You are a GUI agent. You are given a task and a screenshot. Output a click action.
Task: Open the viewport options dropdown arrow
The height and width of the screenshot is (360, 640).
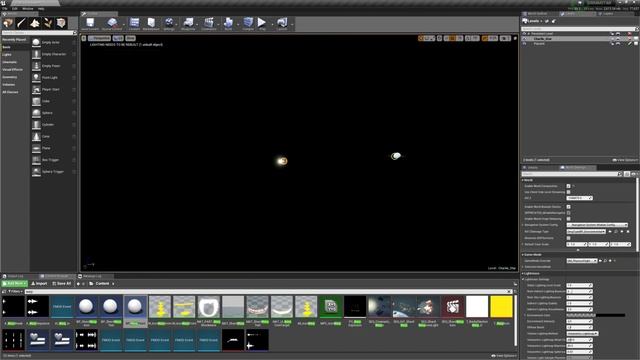tap(84, 38)
